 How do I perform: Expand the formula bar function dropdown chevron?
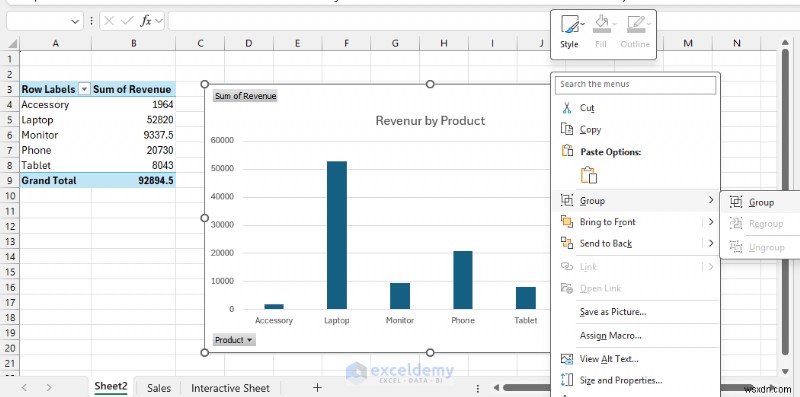(159, 21)
